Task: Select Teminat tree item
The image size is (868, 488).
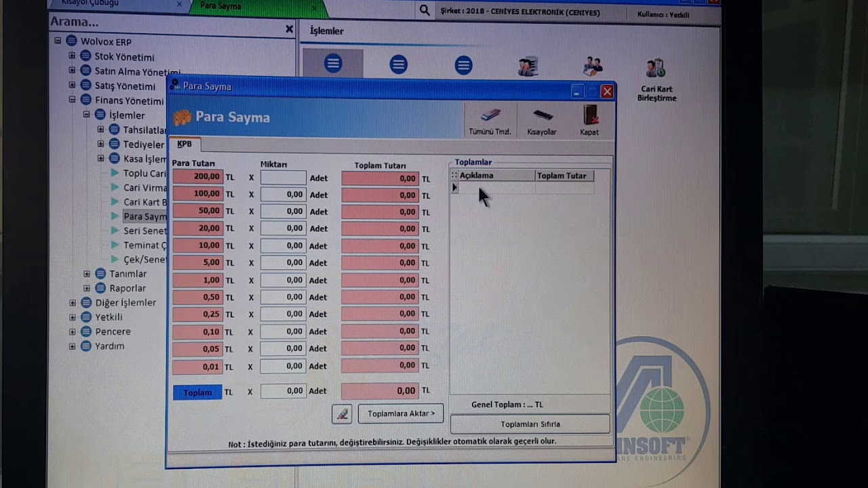Action: coord(144,245)
